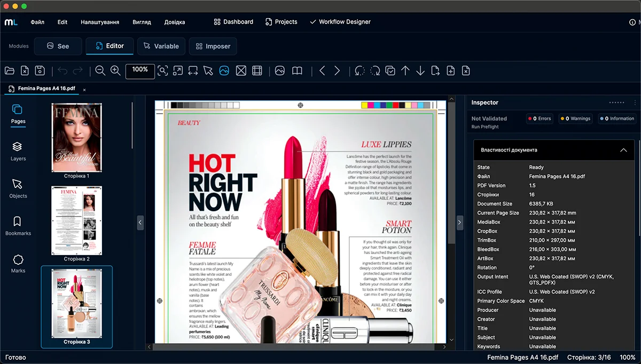Collapse the Inspector panel with arrow handle
The height and width of the screenshot is (364, 641).
[x=460, y=223]
